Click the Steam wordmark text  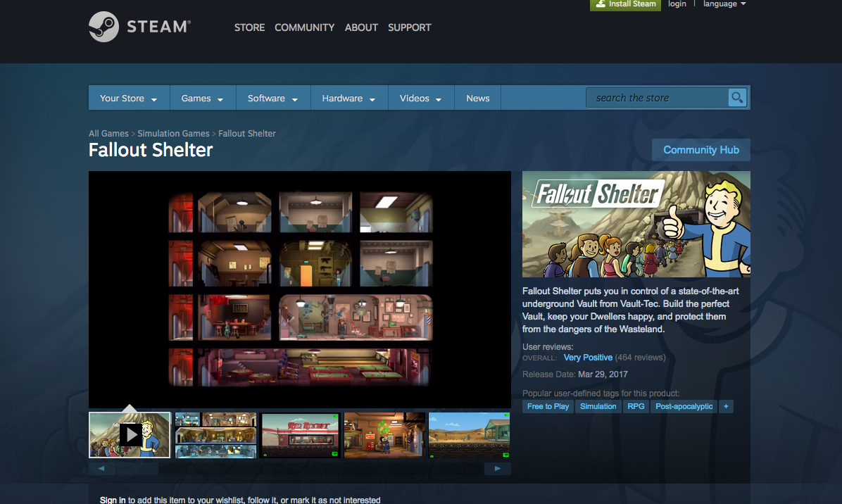158,27
